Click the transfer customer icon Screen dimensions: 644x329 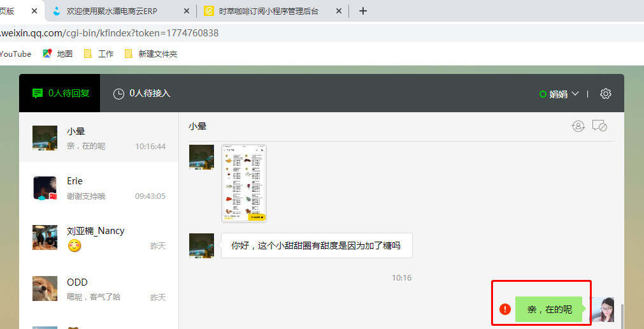pyautogui.click(x=578, y=126)
